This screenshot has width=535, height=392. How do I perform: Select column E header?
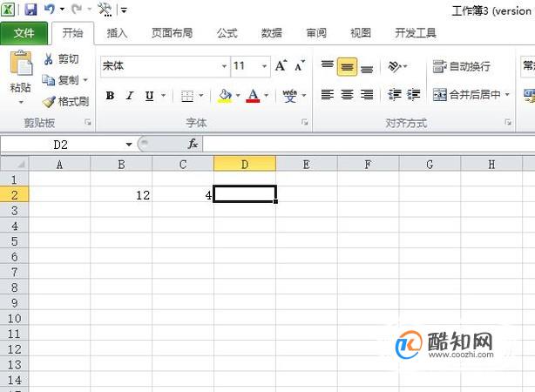(307, 164)
